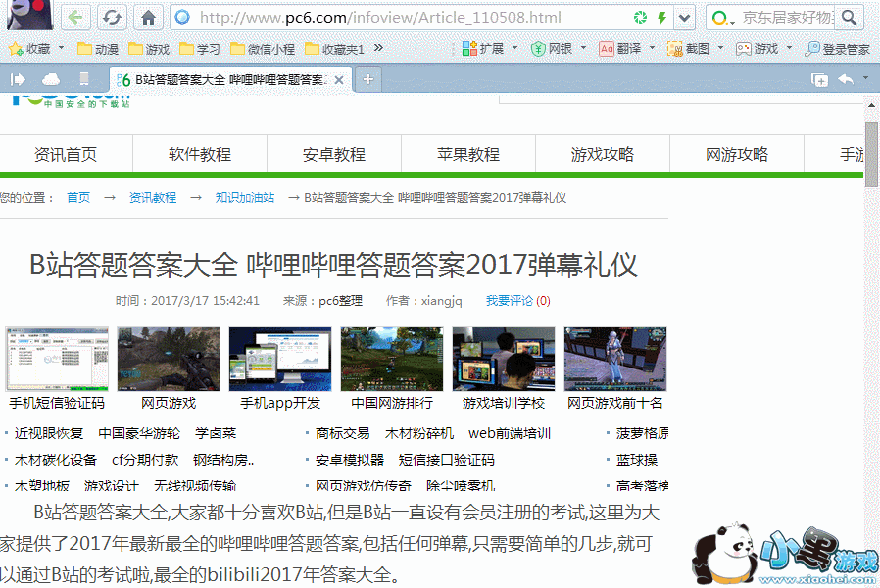
Task: Open a new tab with plus button
Action: tap(368, 79)
